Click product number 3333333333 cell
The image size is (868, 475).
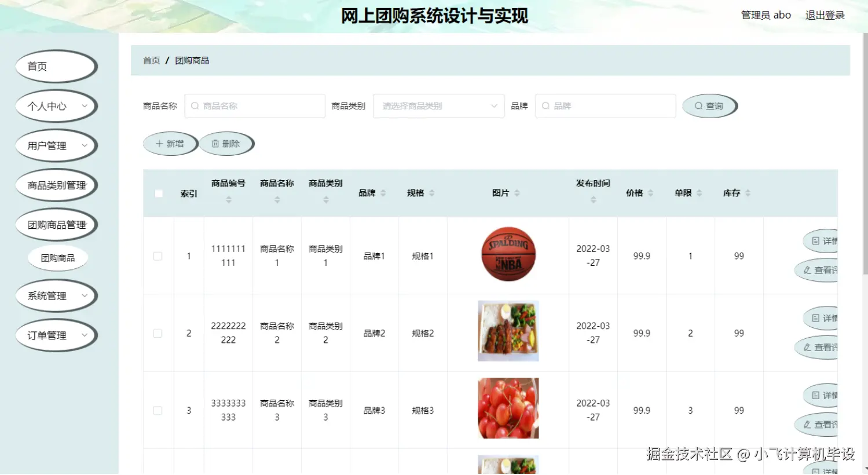[228, 410]
